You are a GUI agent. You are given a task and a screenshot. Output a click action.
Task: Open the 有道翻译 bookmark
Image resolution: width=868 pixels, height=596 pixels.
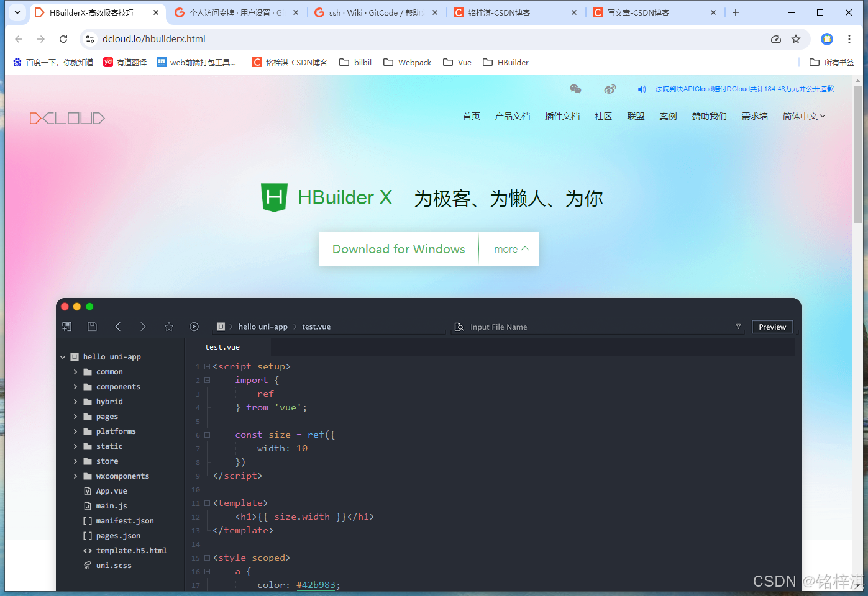click(x=125, y=62)
